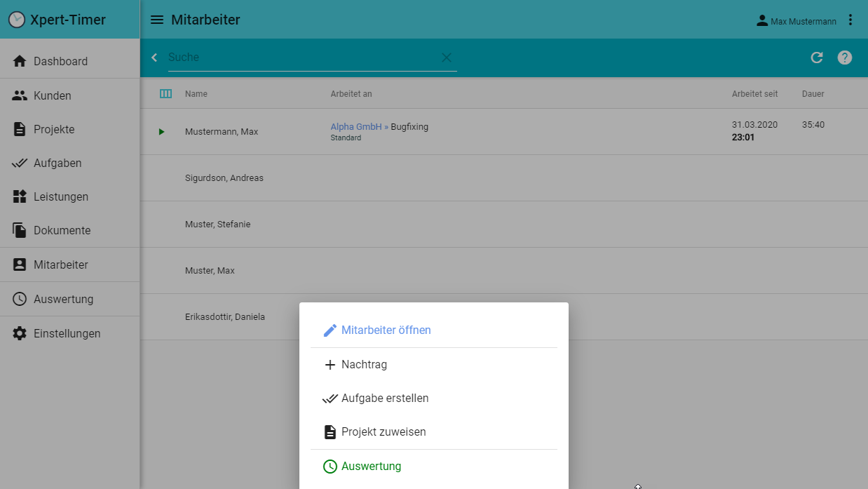Open the help question mark icon
The width and height of the screenshot is (868, 489).
point(845,58)
